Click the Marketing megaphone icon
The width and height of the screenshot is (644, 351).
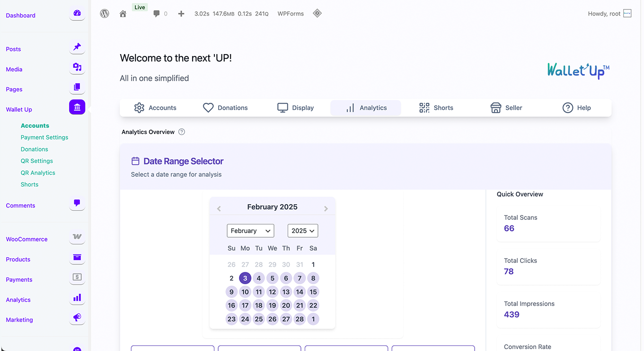(77, 317)
